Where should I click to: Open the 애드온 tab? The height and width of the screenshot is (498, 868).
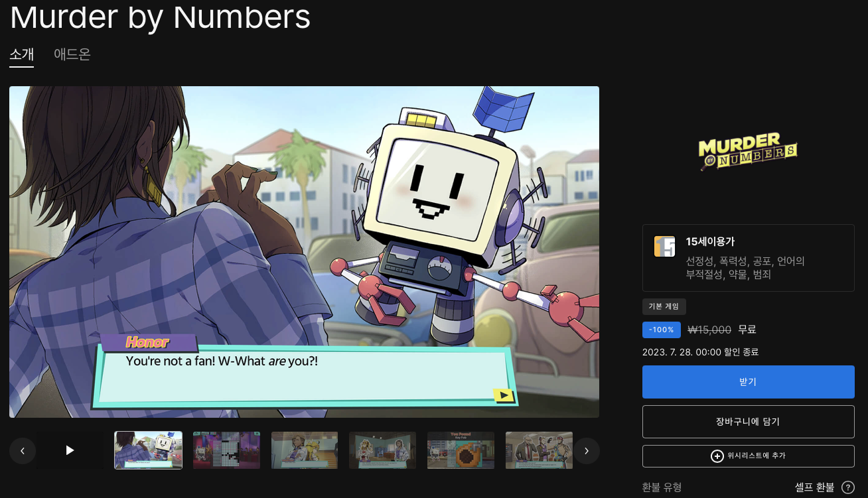[x=72, y=54]
